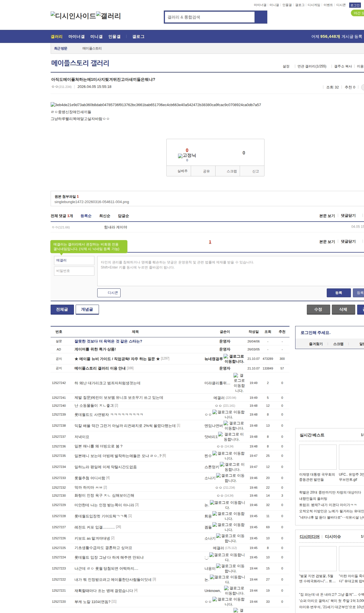This screenshot has height=613, width=364.
Task: Open gallog icon beside user Unknown
Action: (226, 588)
